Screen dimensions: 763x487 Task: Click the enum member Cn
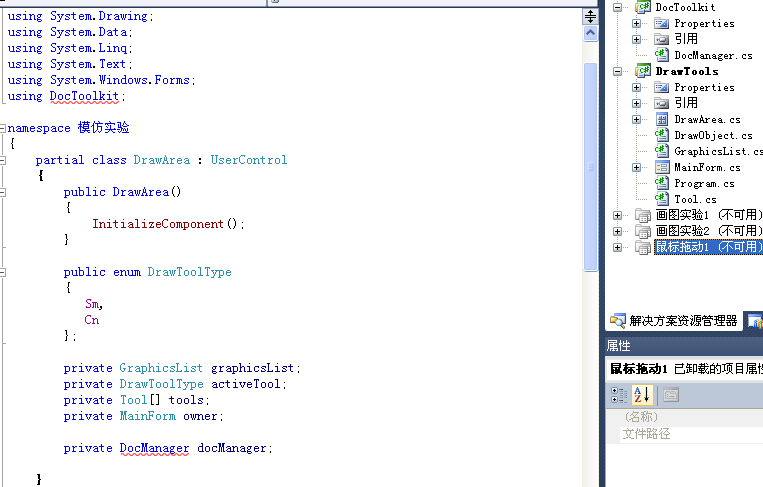pos(91,320)
